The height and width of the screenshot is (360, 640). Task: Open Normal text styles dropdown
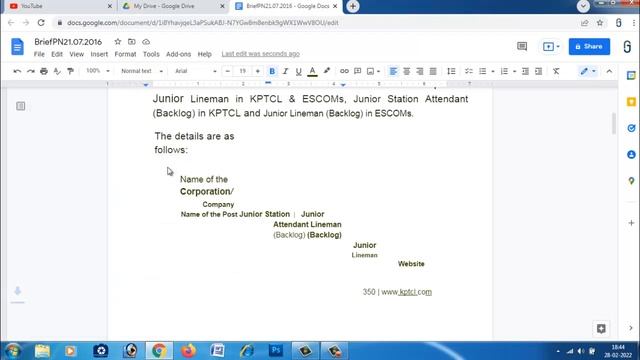click(x=142, y=71)
